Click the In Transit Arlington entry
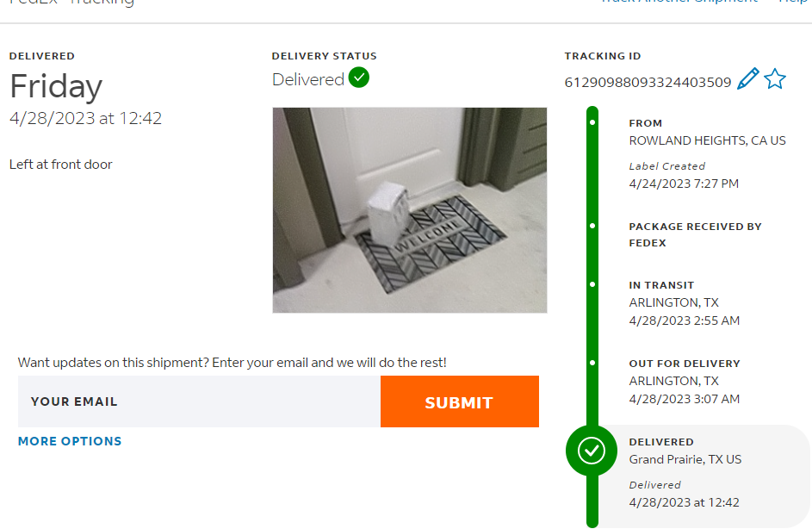This screenshot has width=812, height=529. pos(673,302)
